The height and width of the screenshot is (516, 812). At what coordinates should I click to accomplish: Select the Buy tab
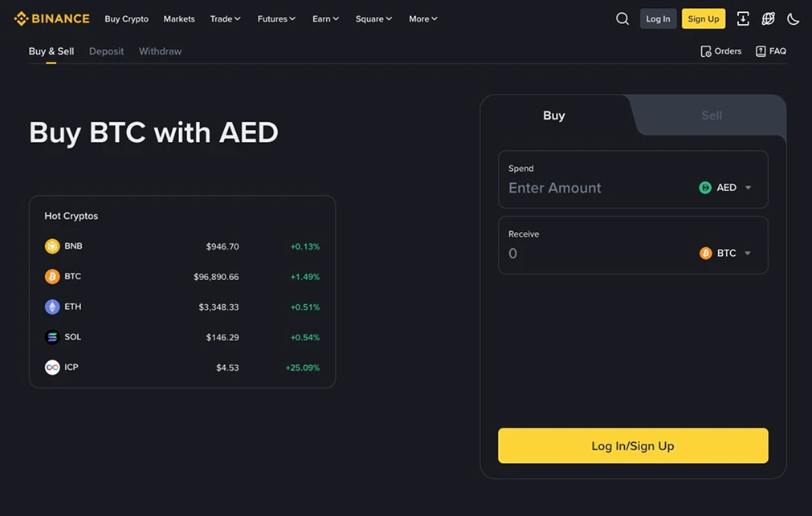553,115
